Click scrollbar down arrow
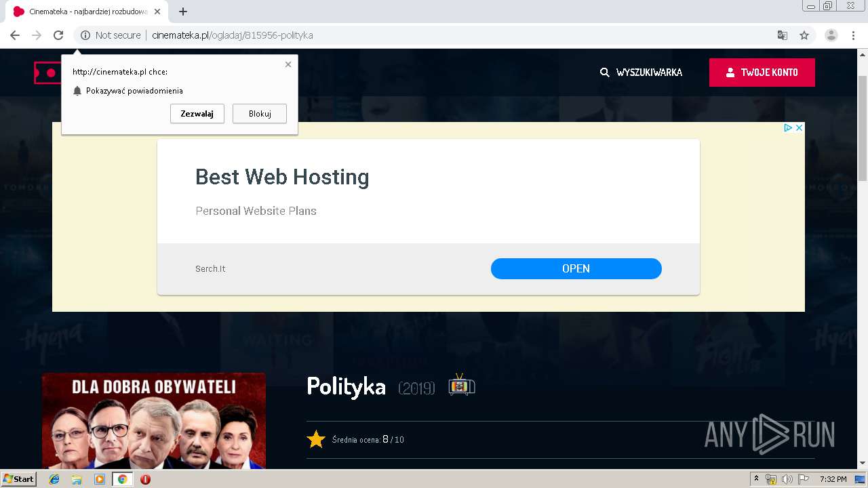This screenshot has width=868, height=488. tap(863, 464)
